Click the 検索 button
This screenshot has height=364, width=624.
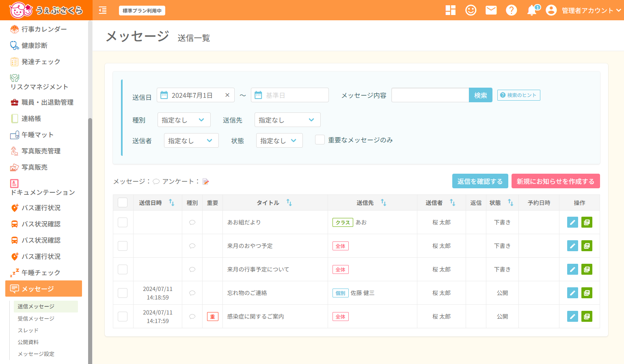(x=481, y=95)
